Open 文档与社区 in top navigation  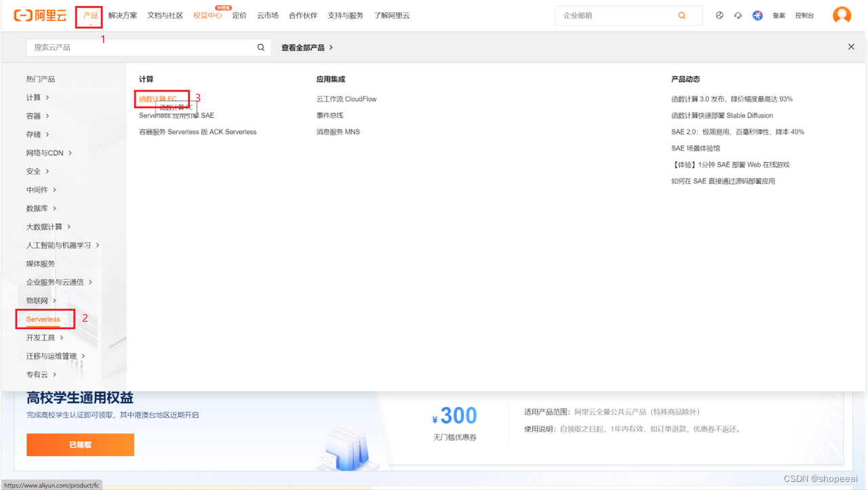coord(165,15)
